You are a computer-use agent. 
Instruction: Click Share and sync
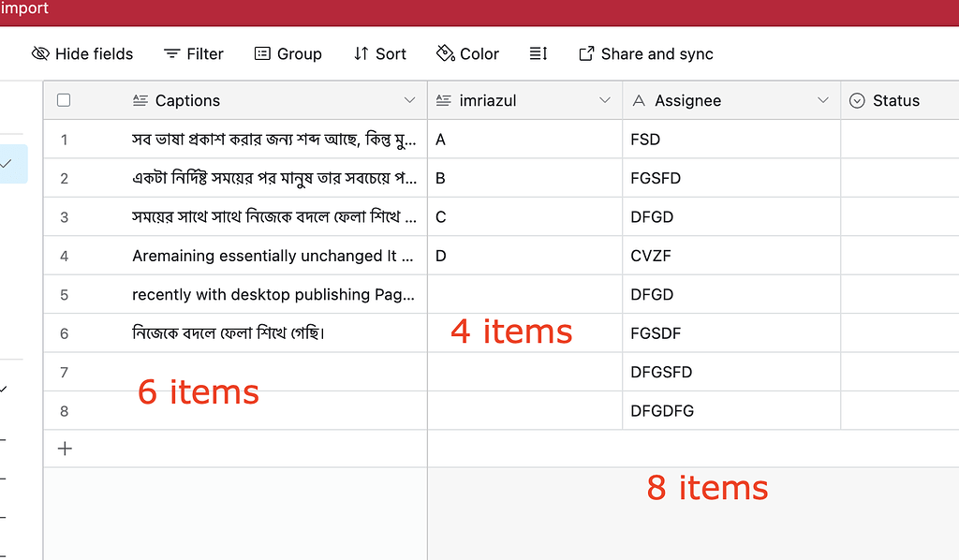click(x=657, y=53)
